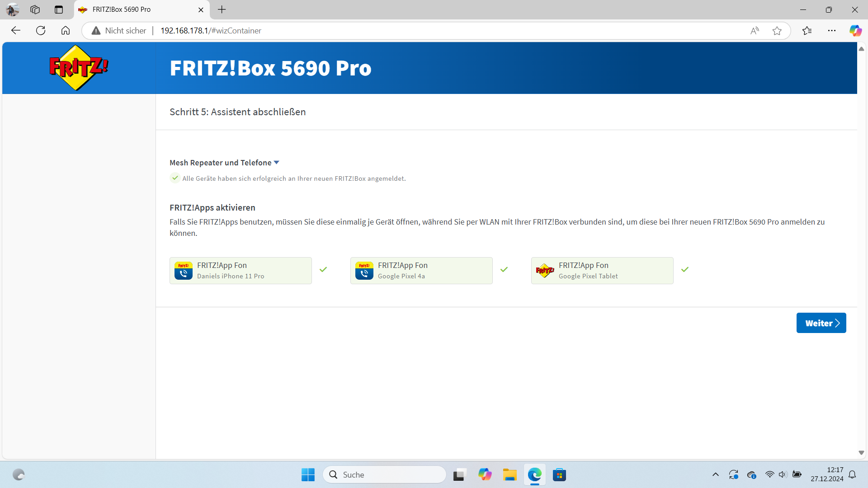868x488 pixels.
Task: Open browser settings and more menu
Action: tap(831, 31)
